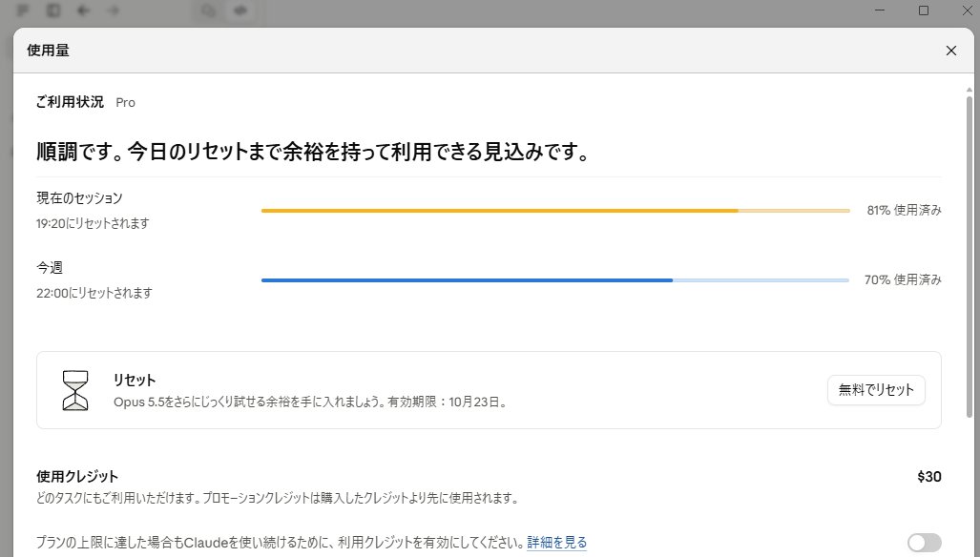Click the 使用量 dialog title
This screenshot has width=980, height=557.
coord(48,51)
